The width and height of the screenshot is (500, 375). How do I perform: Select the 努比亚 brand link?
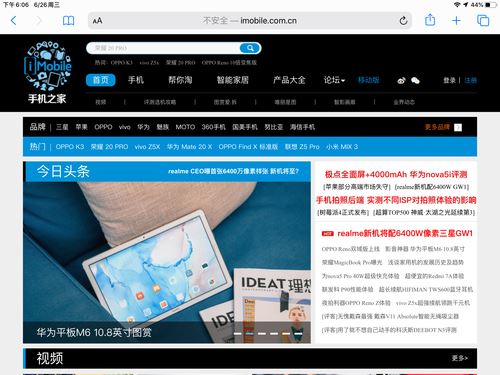coord(274,127)
